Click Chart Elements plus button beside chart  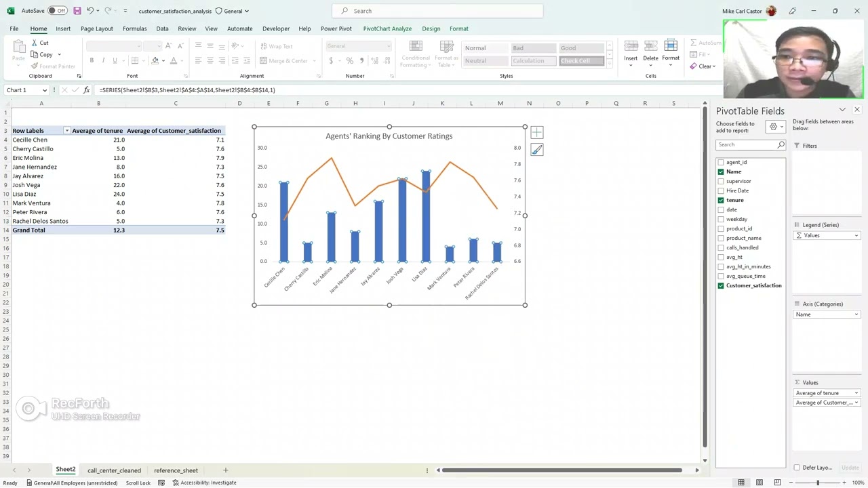pyautogui.click(x=536, y=133)
